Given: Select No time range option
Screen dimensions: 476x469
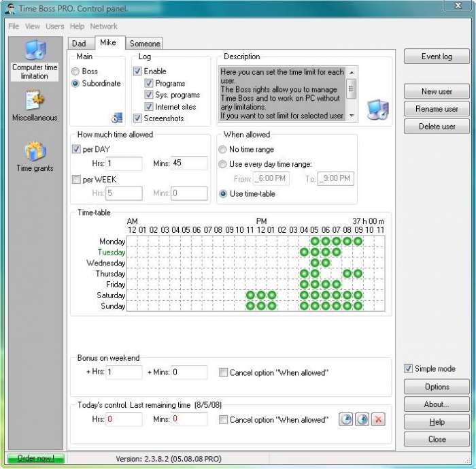Looking at the screenshot, I should tap(222, 149).
